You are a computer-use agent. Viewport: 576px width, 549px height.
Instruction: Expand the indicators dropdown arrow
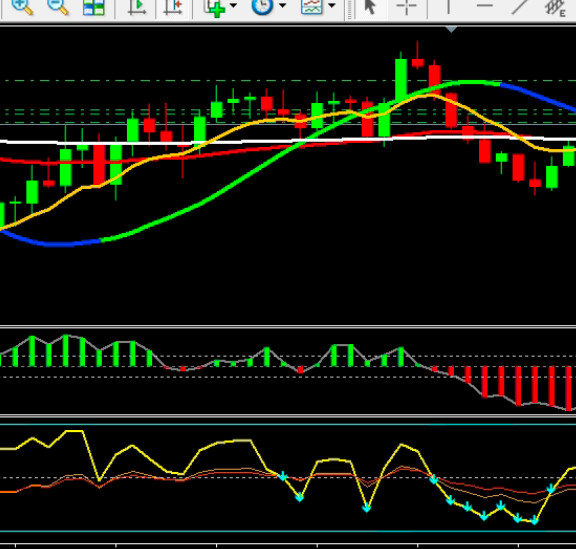click(x=233, y=6)
